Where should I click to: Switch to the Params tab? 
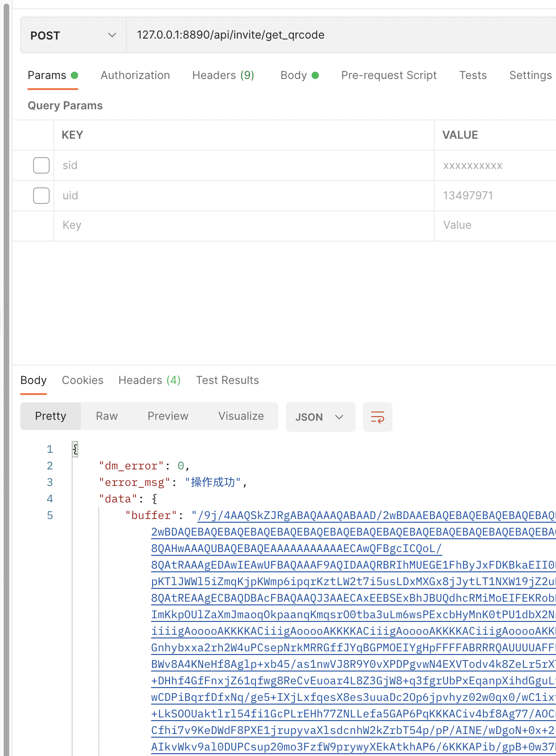click(x=53, y=75)
